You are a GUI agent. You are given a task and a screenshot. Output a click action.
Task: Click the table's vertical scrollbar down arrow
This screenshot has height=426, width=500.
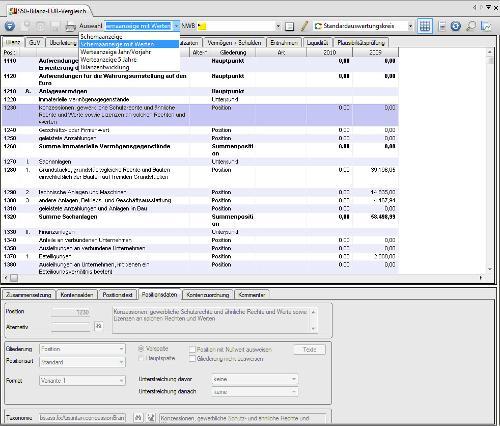click(x=490, y=269)
